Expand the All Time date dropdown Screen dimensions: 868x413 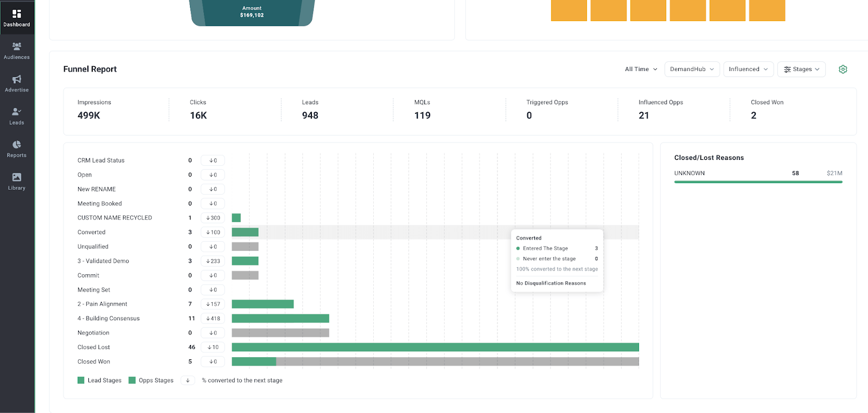tap(641, 69)
